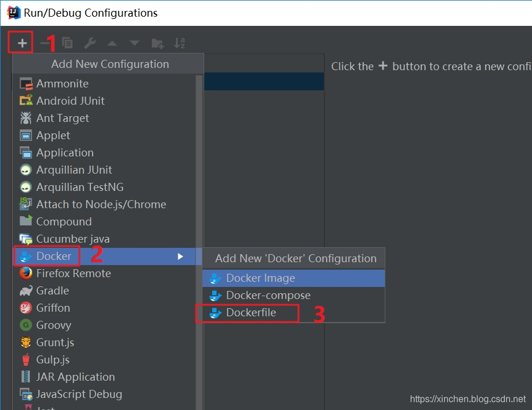Click the Firefox Remote icon
The height and width of the screenshot is (410, 532).
26,273
